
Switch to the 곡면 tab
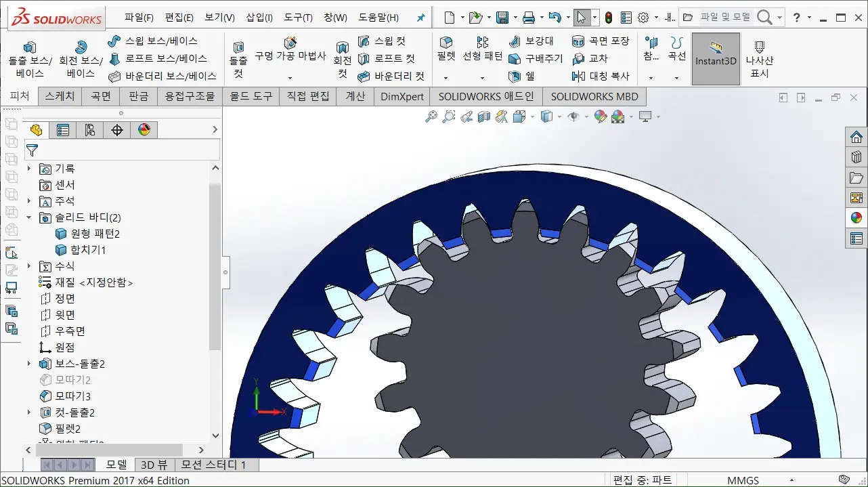pos(100,96)
